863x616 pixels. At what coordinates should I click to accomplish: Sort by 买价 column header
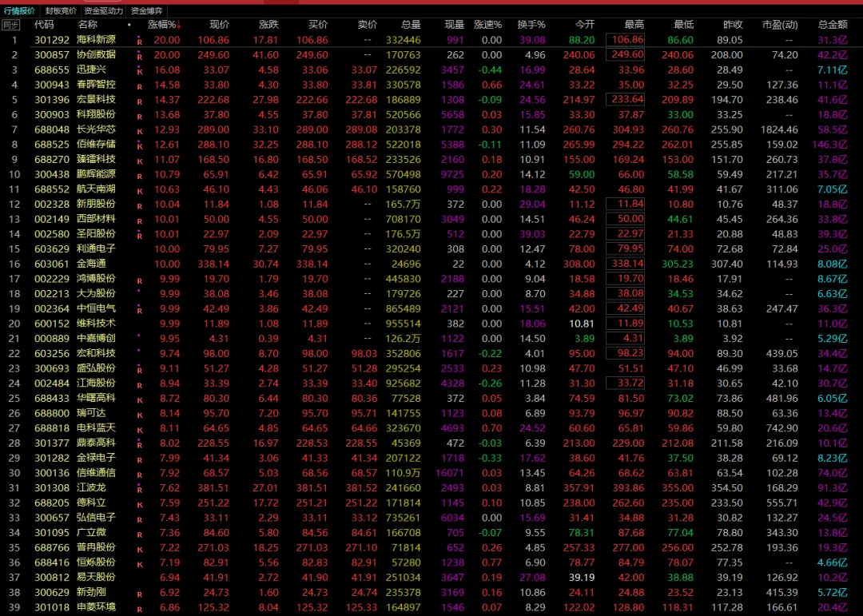pyautogui.click(x=318, y=25)
